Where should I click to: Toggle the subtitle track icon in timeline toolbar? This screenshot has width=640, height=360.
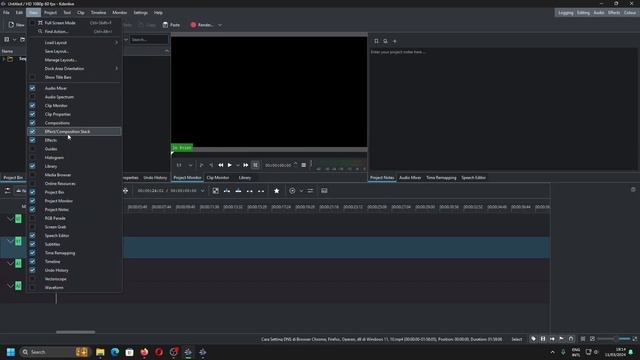coord(324,191)
